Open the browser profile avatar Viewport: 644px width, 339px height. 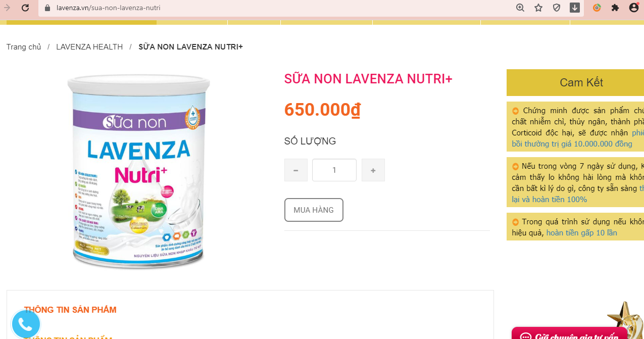click(634, 8)
